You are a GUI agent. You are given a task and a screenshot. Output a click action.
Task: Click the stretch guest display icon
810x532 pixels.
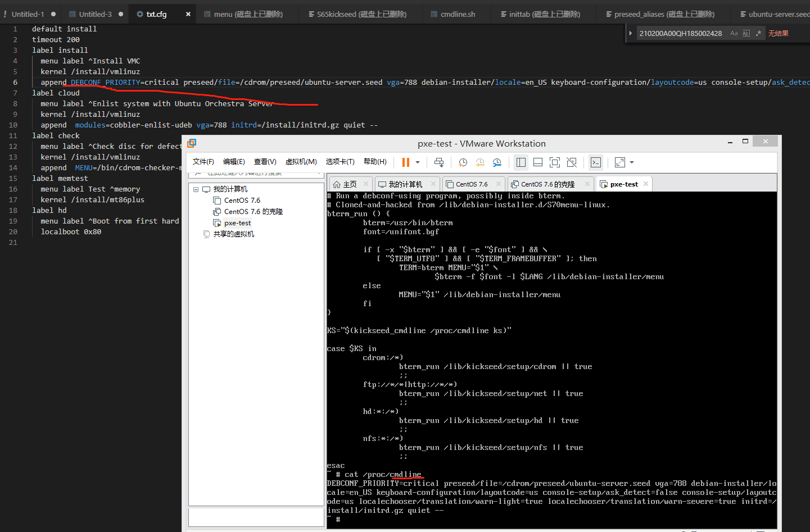pyautogui.click(x=620, y=162)
